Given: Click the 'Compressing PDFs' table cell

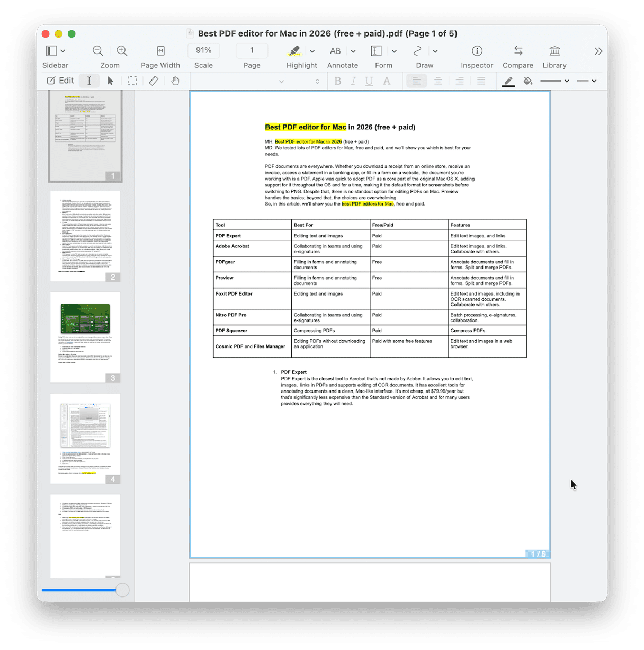Looking at the screenshot, I should (331, 331).
